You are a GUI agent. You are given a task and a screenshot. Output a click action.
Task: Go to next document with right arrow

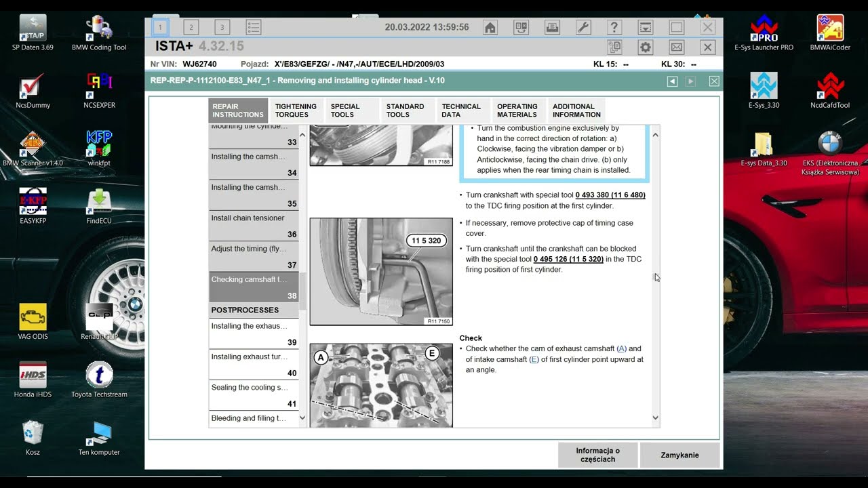(690, 81)
